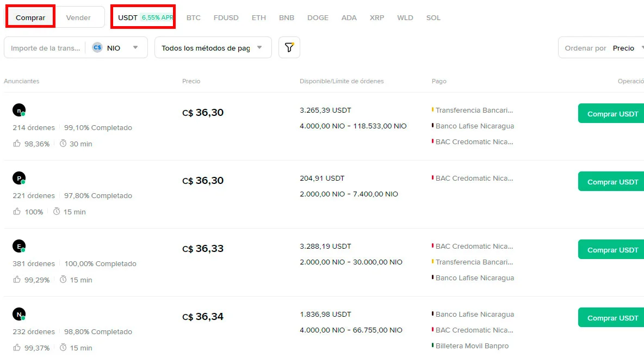
Task: Select the ADA crypto tab
Action: click(349, 17)
